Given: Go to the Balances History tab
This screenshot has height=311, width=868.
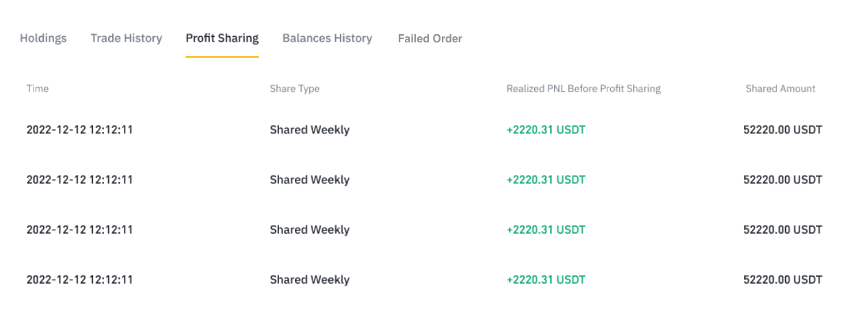Looking at the screenshot, I should tap(327, 38).
